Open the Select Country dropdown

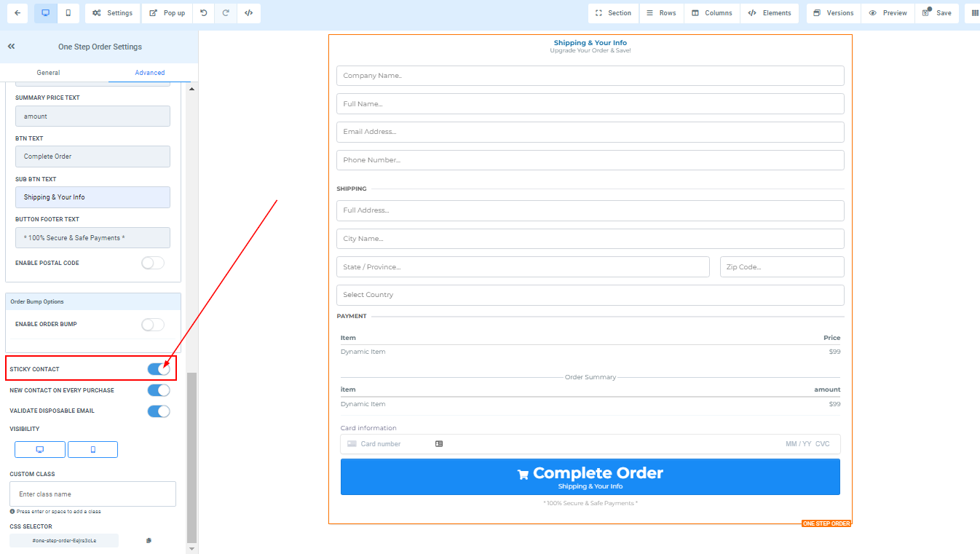click(x=590, y=295)
